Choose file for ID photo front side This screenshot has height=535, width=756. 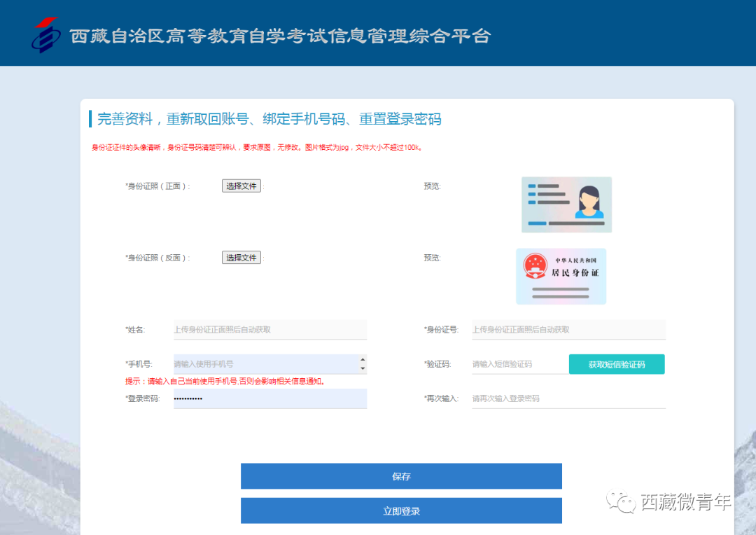[x=241, y=186]
